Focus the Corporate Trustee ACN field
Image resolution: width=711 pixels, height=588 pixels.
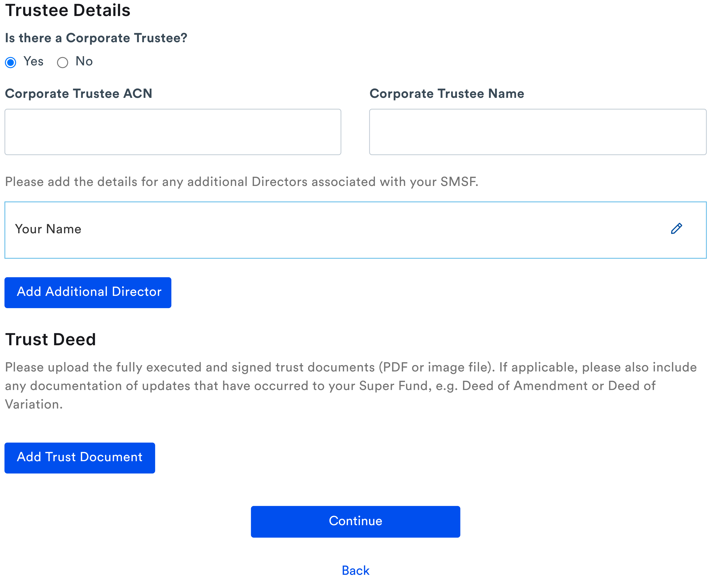click(173, 132)
